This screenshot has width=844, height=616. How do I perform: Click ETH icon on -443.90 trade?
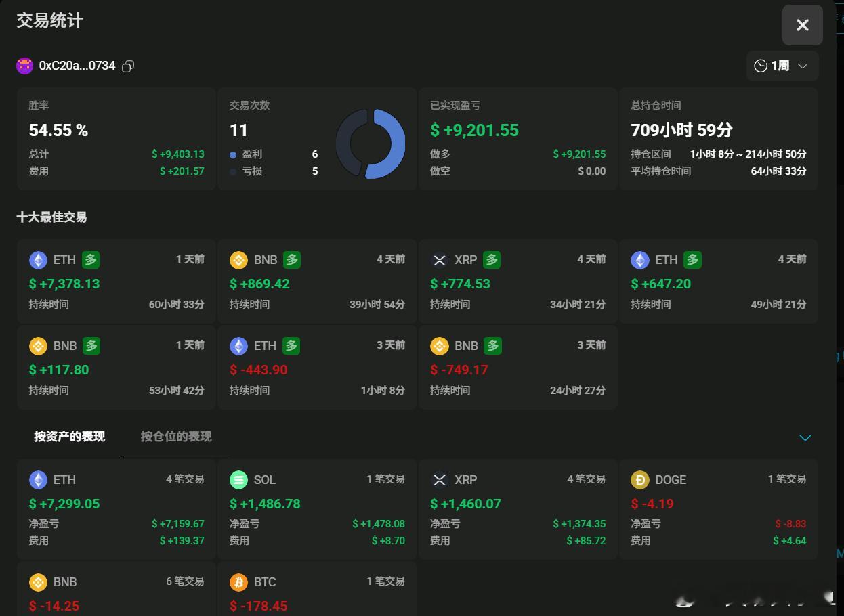[238, 346]
